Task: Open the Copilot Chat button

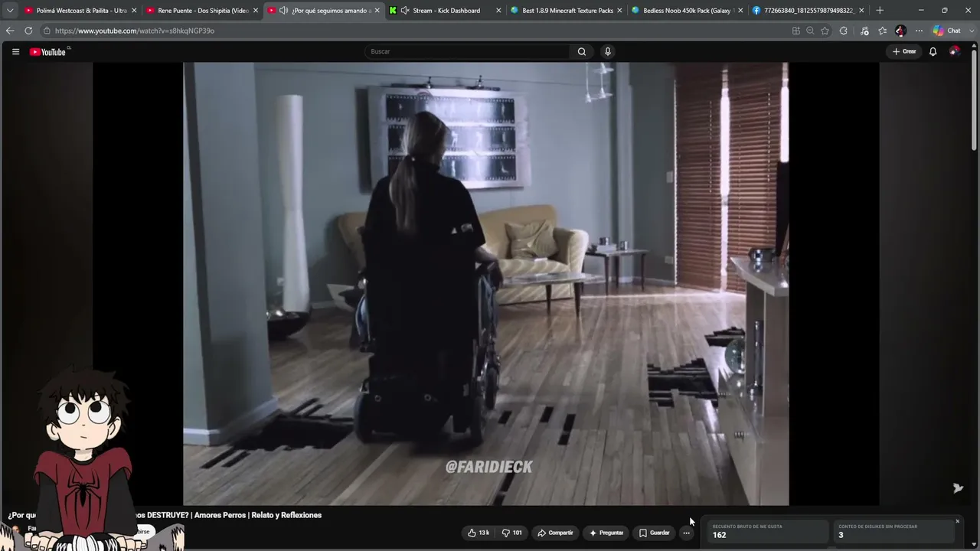Action: pyautogui.click(x=947, y=31)
